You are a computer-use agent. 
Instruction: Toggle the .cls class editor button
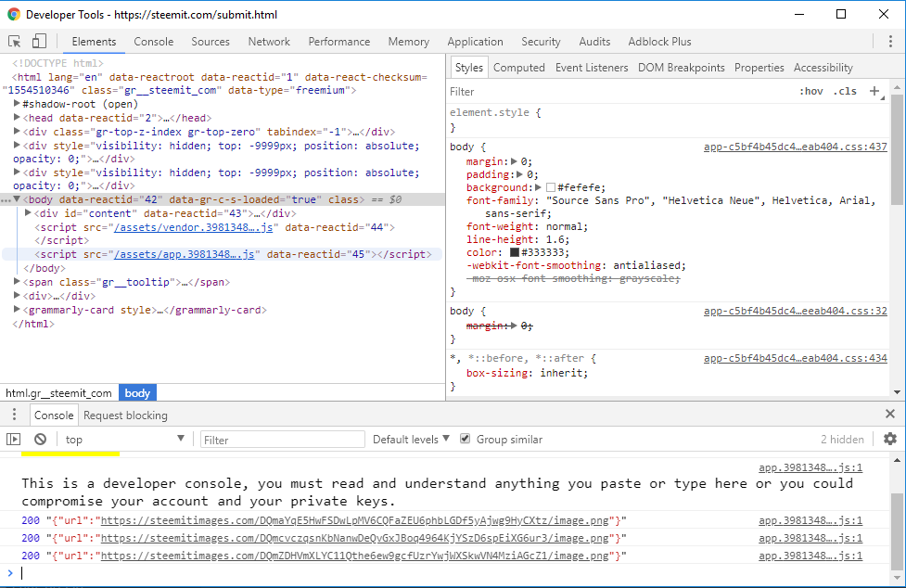point(846,91)
